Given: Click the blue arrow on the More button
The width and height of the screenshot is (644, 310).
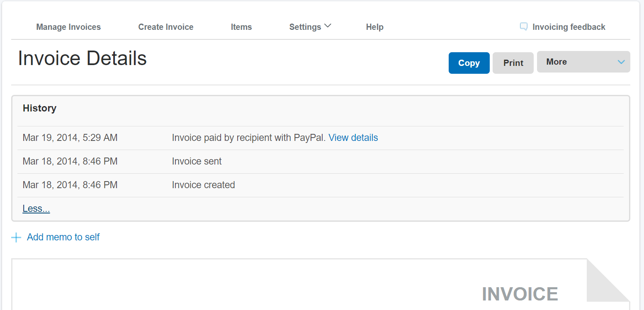Looking at the screenshot, I should [621, 62].
